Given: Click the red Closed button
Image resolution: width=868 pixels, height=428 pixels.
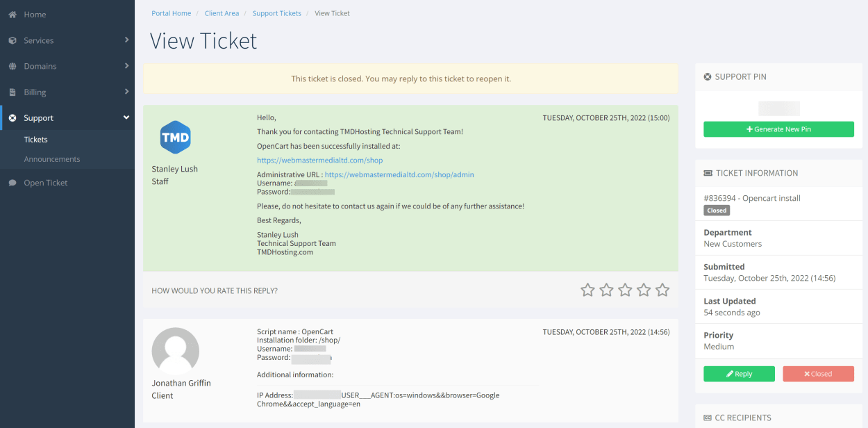Looking at the screenshot, I should (818, 374).
